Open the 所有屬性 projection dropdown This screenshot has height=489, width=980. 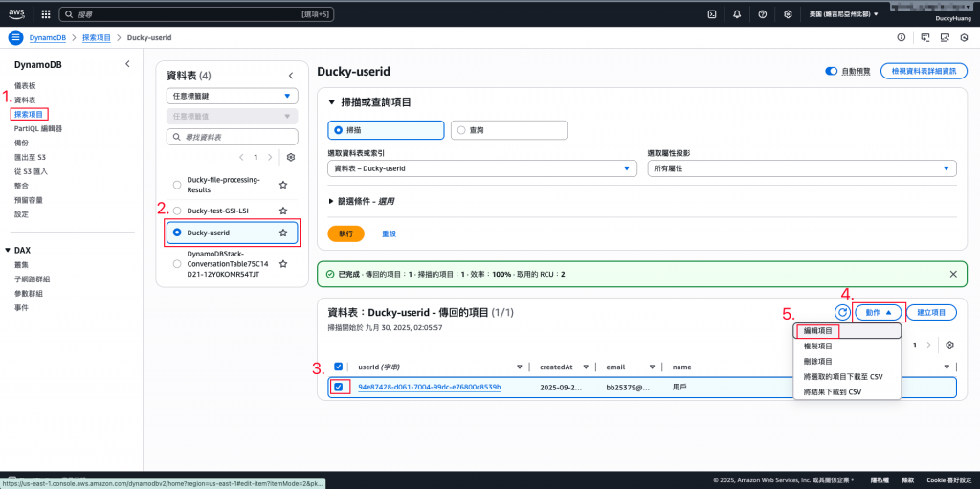pyautogui.click(x=802, y=168)
